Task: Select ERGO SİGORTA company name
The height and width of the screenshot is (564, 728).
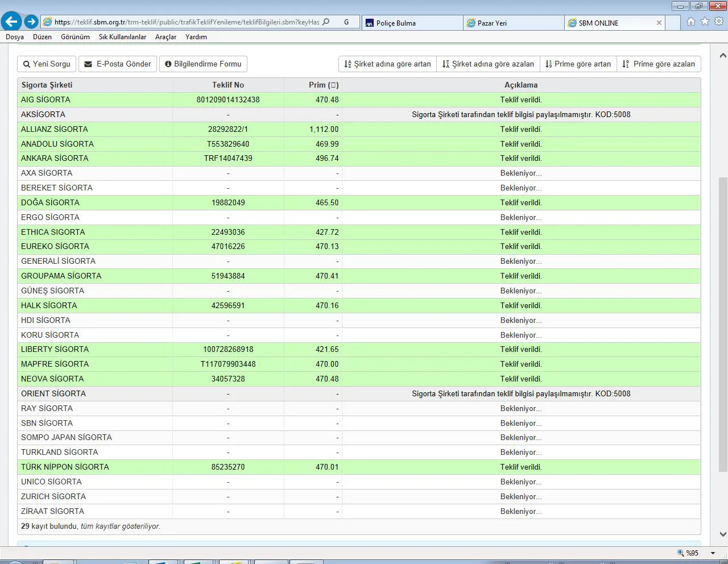Action: pos(50,217)
